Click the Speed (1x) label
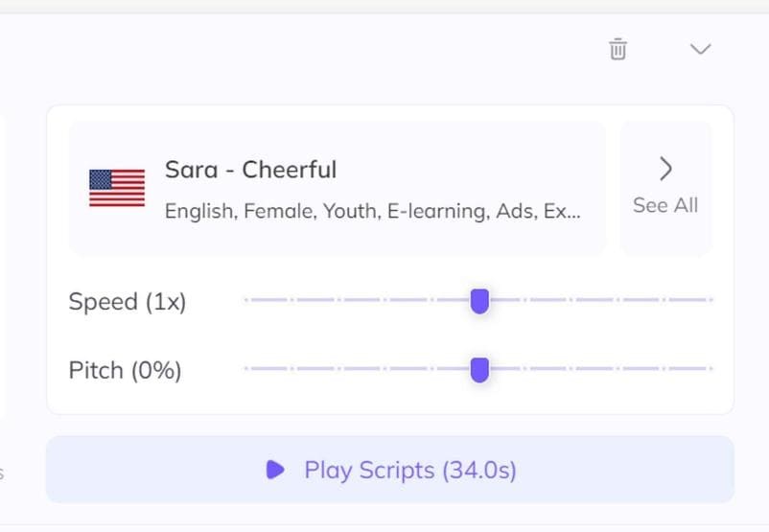This screenshot has height=532, width=769. [x=128, y=302]
